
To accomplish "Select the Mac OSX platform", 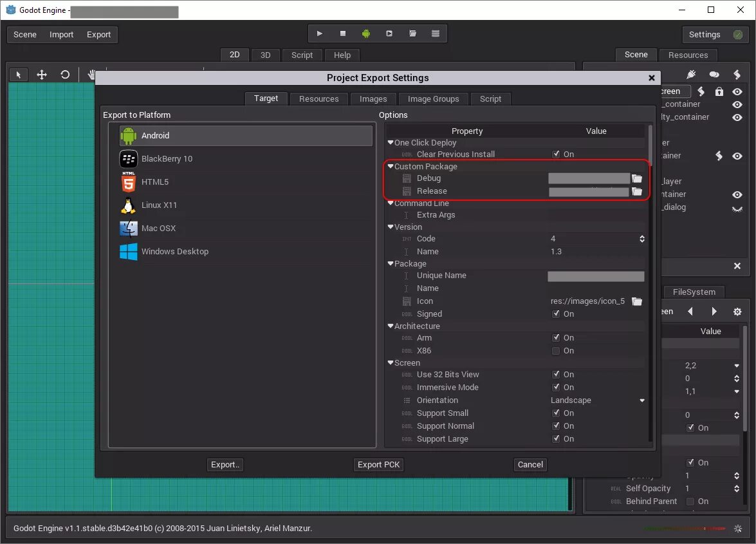I will coord(246,228).
